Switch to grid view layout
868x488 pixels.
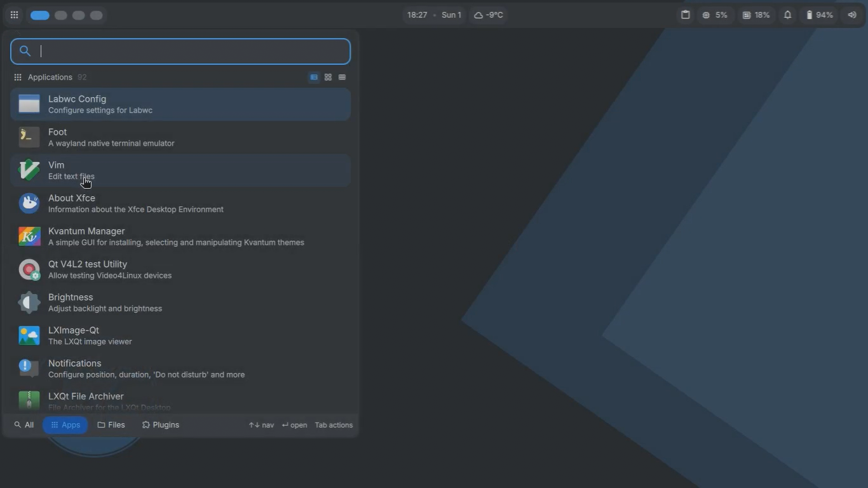[328, 78]
